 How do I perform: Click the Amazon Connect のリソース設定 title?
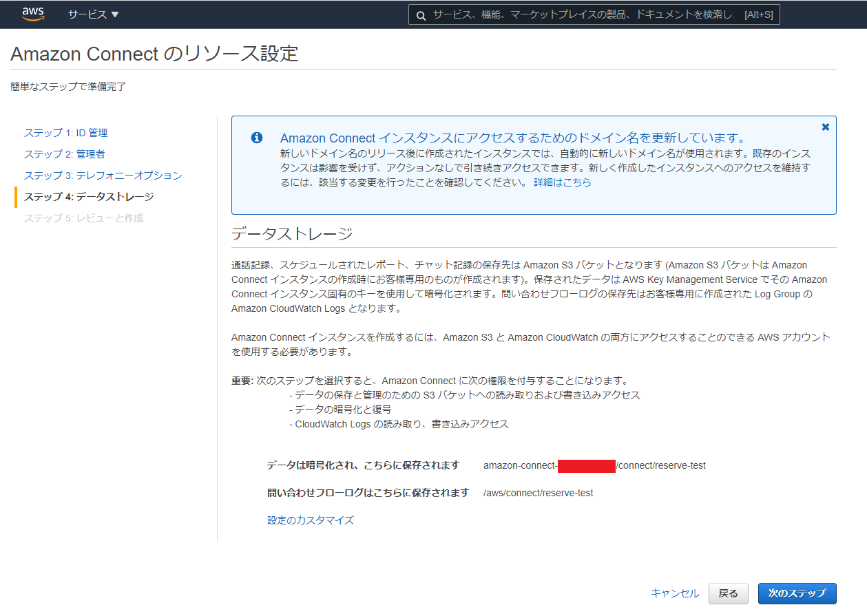click(x=154, y=54)
